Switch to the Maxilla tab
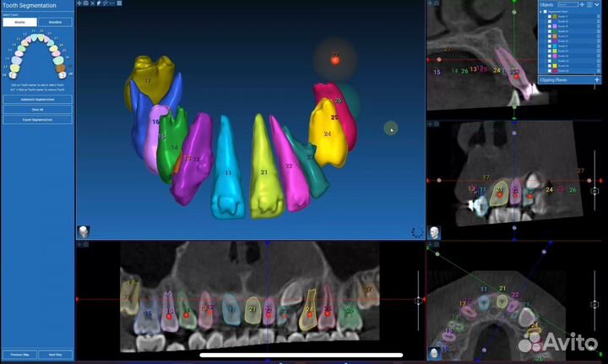 click(x=19, y=22)
